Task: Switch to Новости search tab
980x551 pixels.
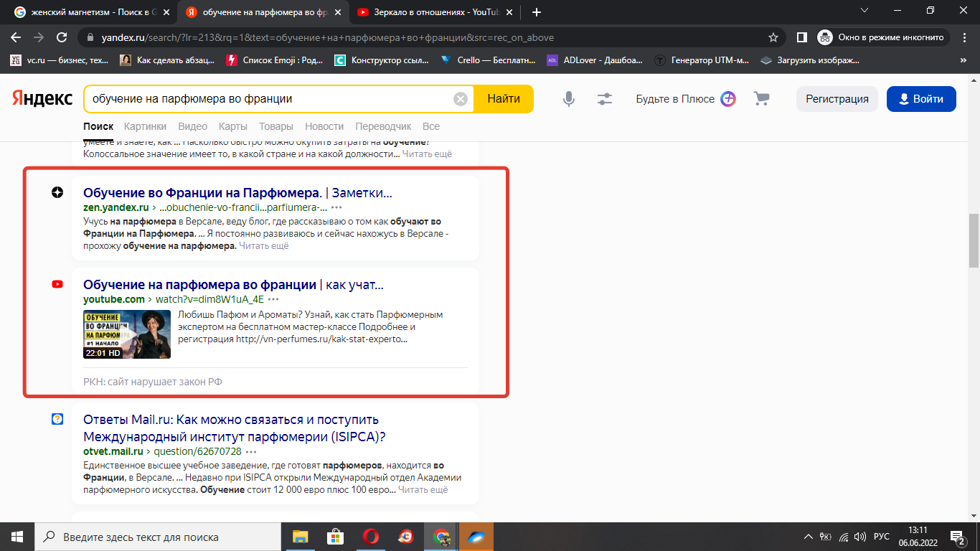Action: click(x=324, y=127)
